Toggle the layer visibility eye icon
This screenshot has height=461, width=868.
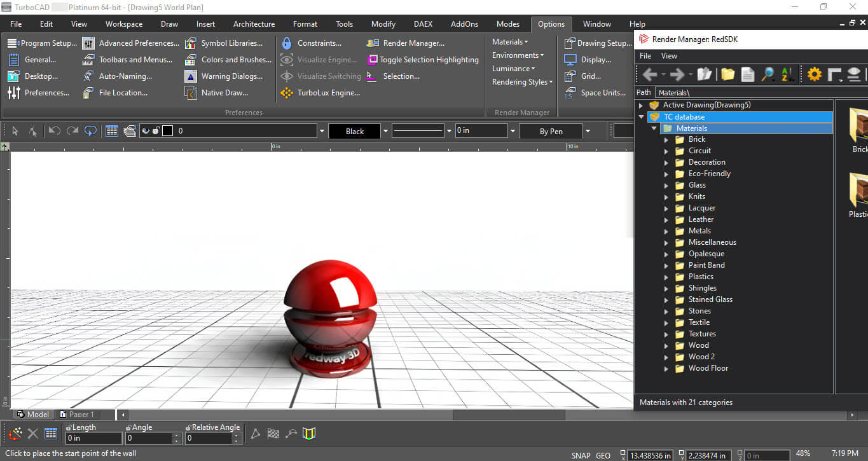point(146,131)
